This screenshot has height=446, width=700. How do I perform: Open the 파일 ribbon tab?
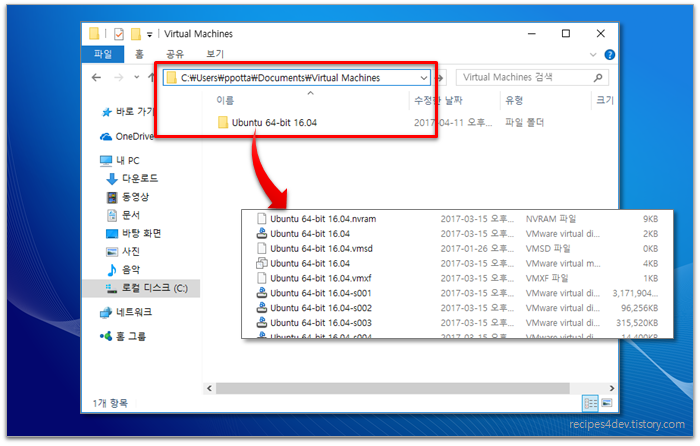pyautogui.click(x=103, y=54)
